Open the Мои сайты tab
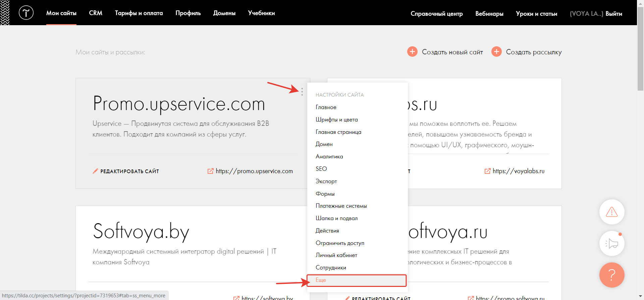644x300 pixels. coord(61,13)
